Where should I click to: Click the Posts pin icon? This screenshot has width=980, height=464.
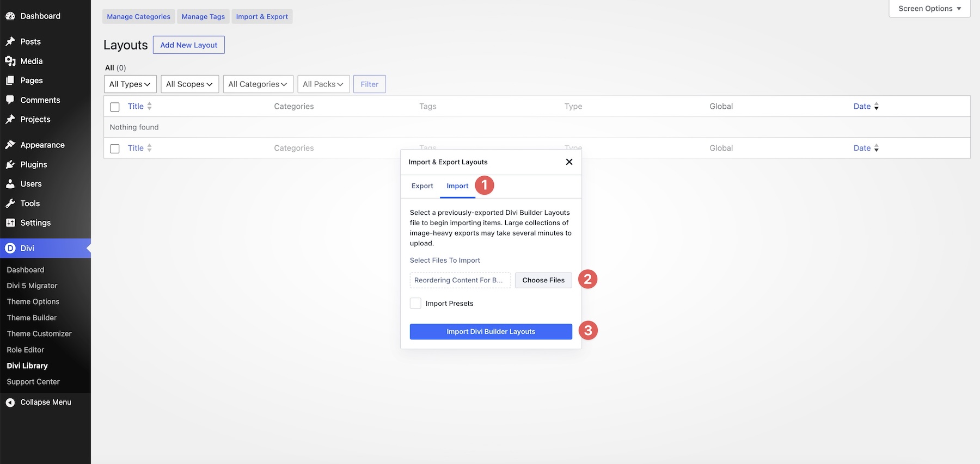pos(10,41)
